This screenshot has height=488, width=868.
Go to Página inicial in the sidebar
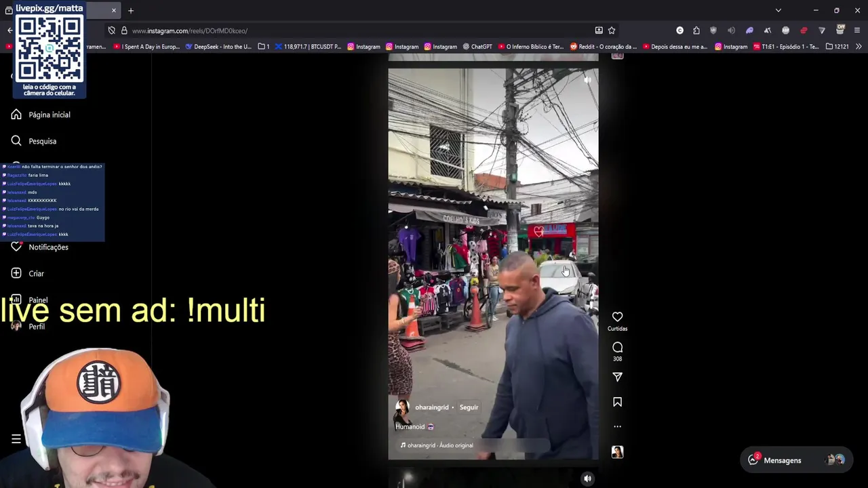[50, 115]
